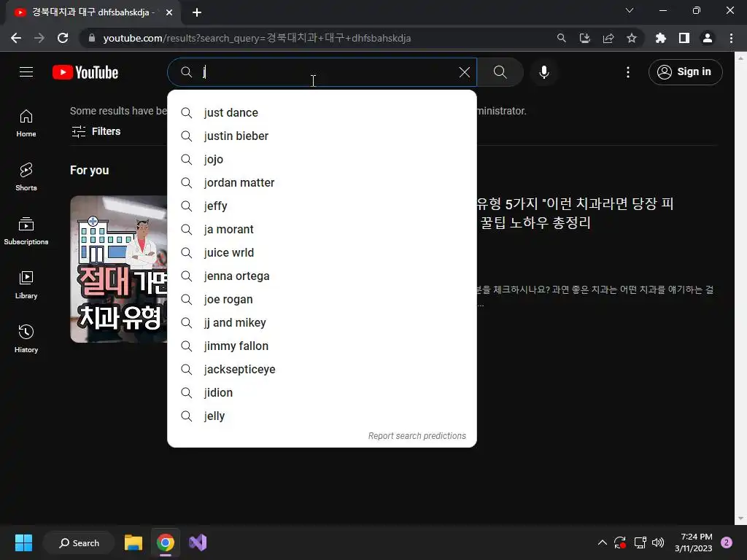Viewport: 747px width, 560px height.
Task: Open Shorts in the sidebar
Action: [x=26, y=176]
